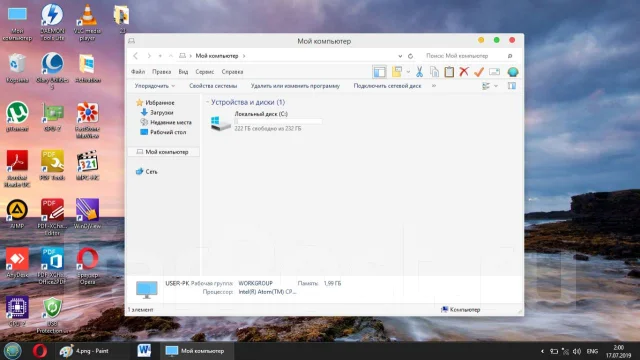Screen dimensions: 640x360
Task: Click the Up one level arrow
Action: pyautogui.click(x=171, y=56)
